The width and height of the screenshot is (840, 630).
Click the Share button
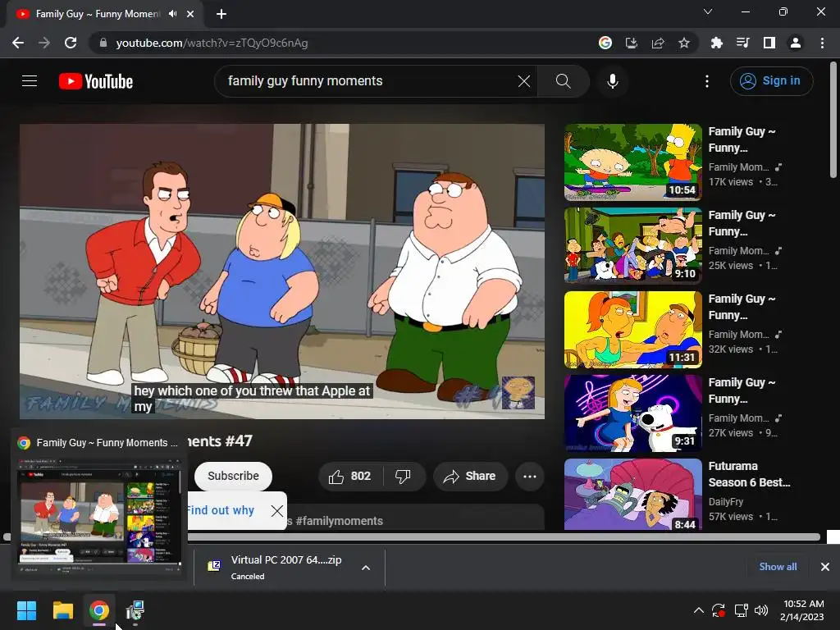tap(470, 477)
